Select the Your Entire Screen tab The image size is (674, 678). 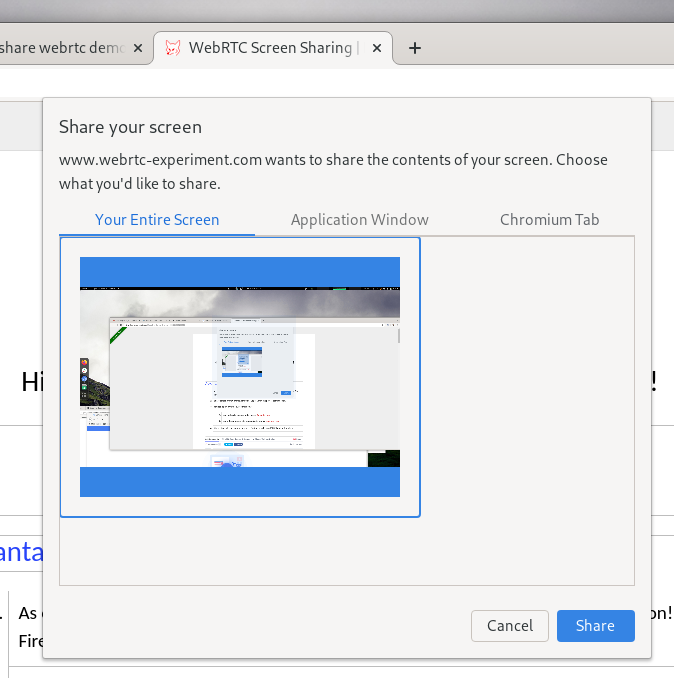point(157,220)
